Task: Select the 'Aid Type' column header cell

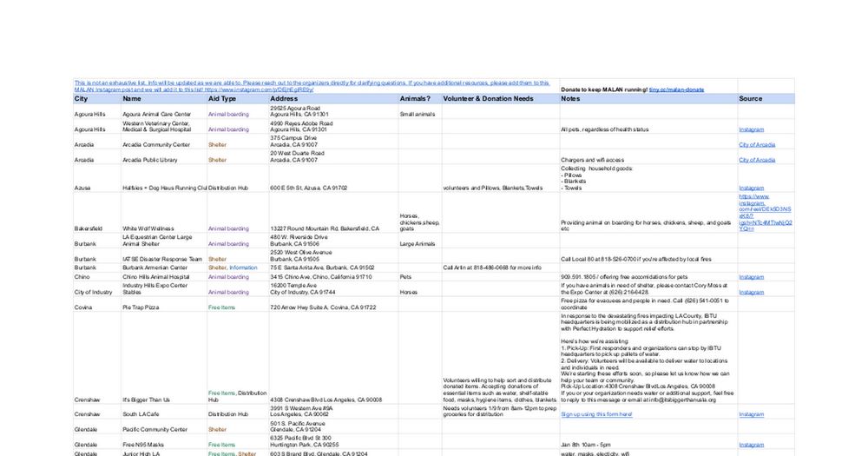Action: 238,99
